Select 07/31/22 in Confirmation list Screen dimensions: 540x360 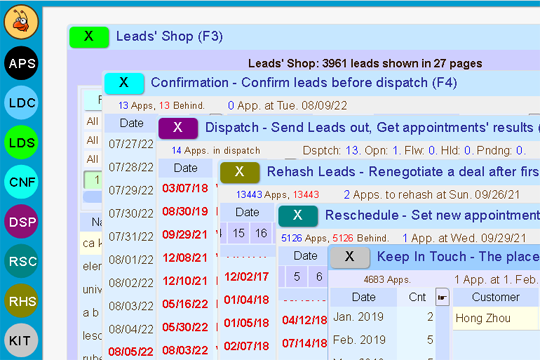pyautogui.click(x=131, y=237)
